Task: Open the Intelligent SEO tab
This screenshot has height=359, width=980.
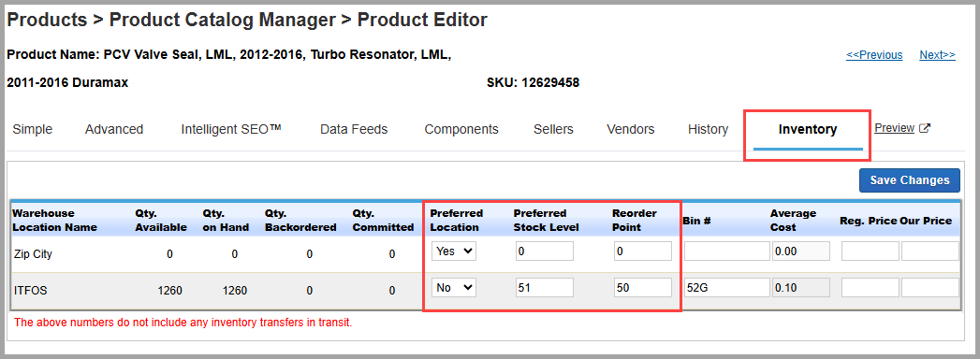Action: [231, 129]
